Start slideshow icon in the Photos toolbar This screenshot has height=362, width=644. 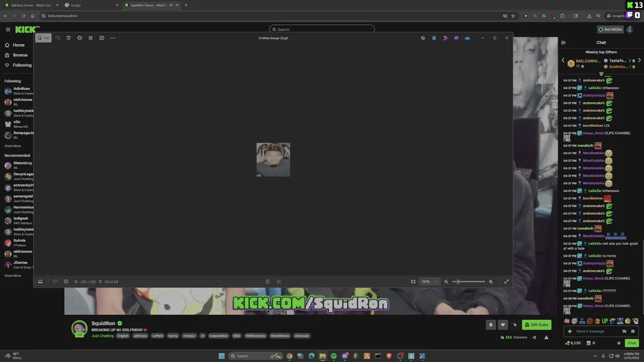(x=102, y=38)
